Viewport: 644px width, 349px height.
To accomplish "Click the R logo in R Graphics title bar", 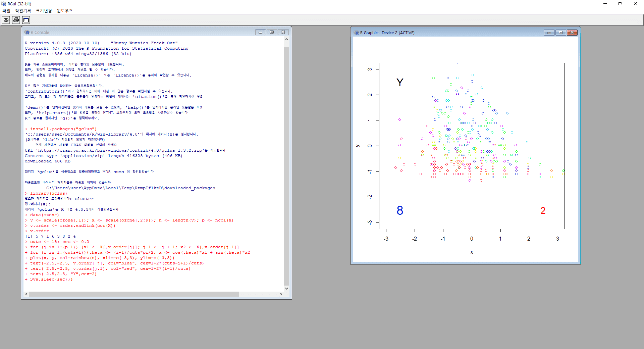I will (x=357, y=33).
